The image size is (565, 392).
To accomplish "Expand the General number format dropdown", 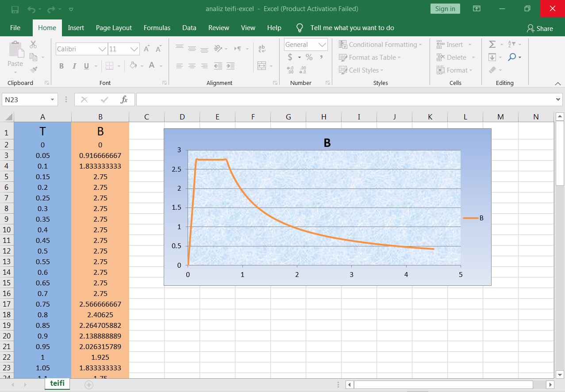I will pos(322,45).
